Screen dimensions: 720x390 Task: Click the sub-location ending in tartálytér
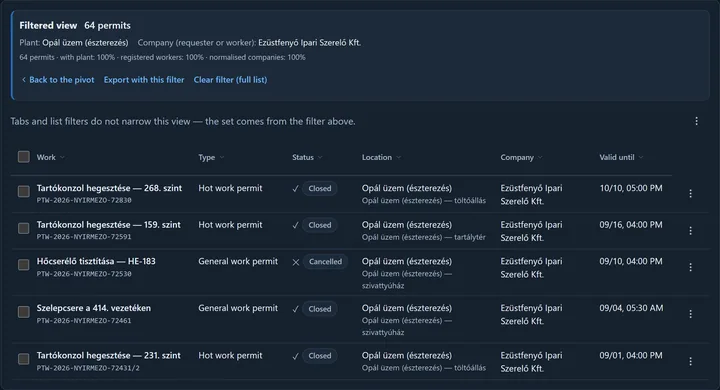coord(423,237)
